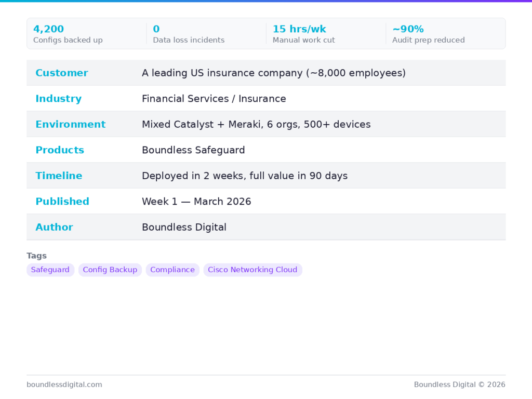532x399 pixels.
Task: Click the Tags heading
Action: [37, 256]
